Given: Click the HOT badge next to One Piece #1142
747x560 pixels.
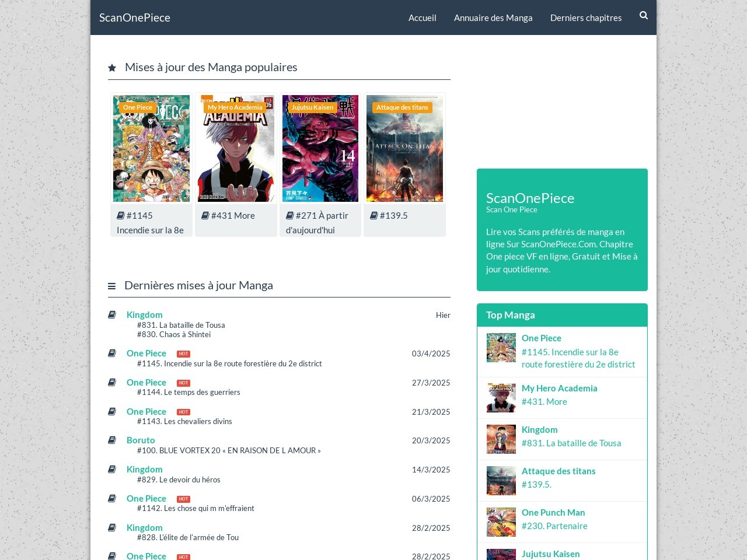Looking at the screenshot, I should point(183,499).
